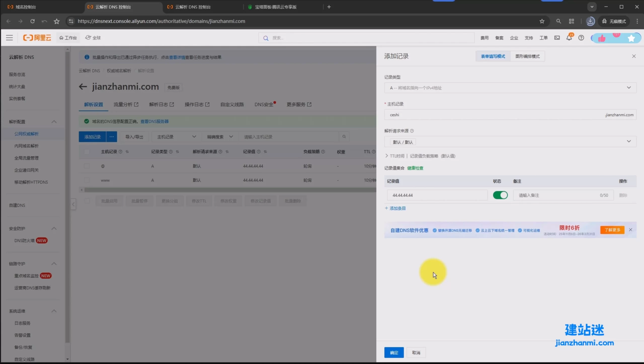Image resolution: width=644 pixels, height=364 pixels.
Task: Click the hamburger menu icon
Action: (9, 38)
